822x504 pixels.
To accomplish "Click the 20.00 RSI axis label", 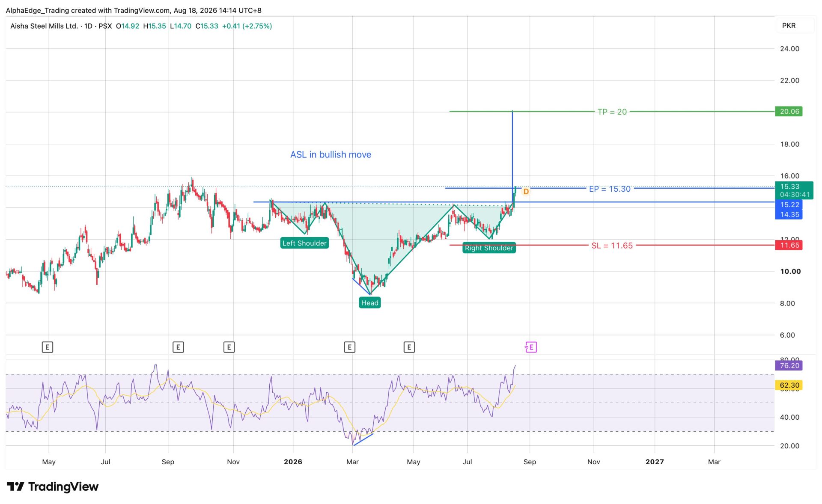I will (789, 446).
